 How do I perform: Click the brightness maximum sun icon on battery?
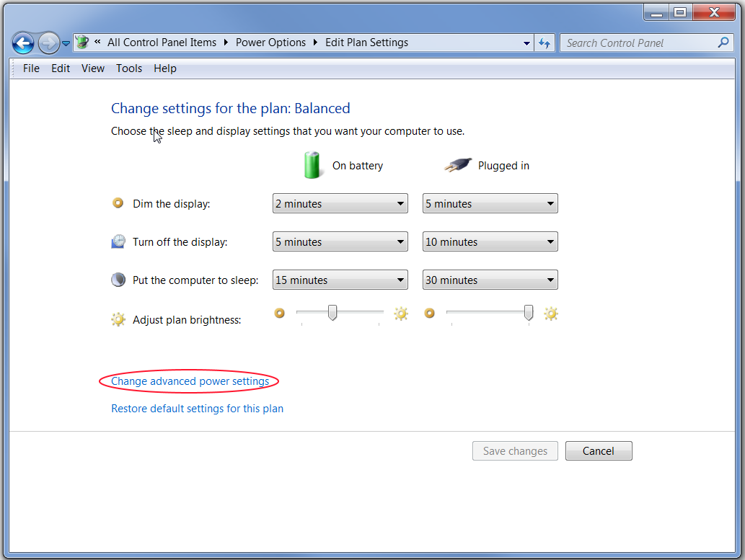401,314
